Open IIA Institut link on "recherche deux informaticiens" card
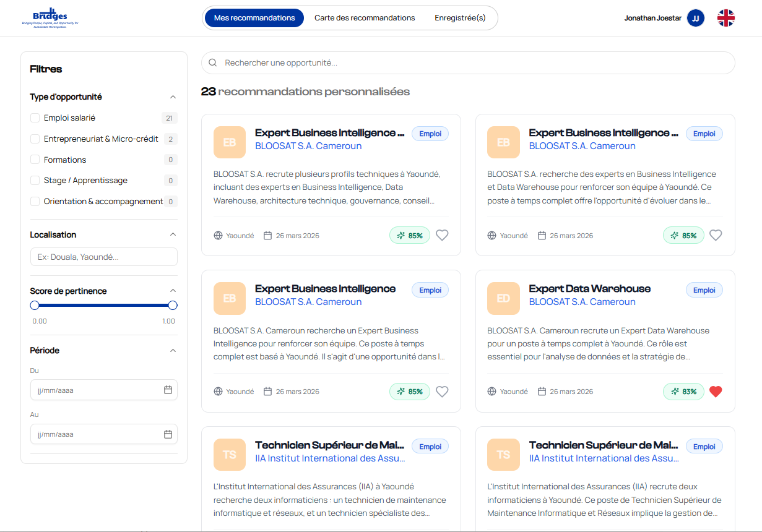Image resolution: width=762 pixels, height=532 pixels. tap(331, 458)
